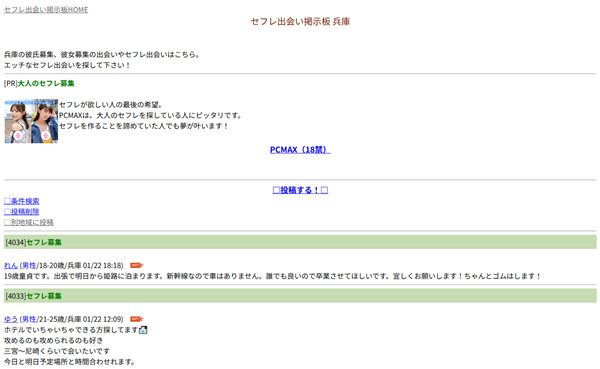
Task: Open the PR thumbnail image of two women
Action: pyautogui.click(x=31, y=121)
